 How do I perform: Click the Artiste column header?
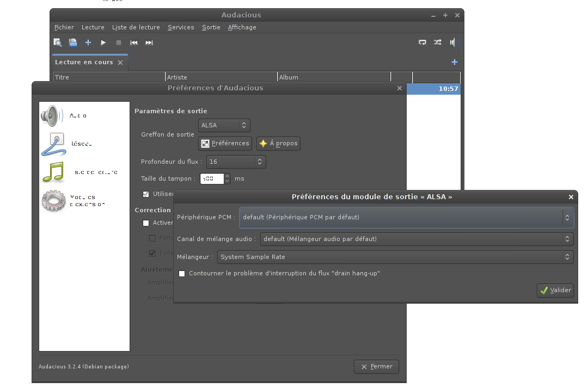[x=221, y=77]
